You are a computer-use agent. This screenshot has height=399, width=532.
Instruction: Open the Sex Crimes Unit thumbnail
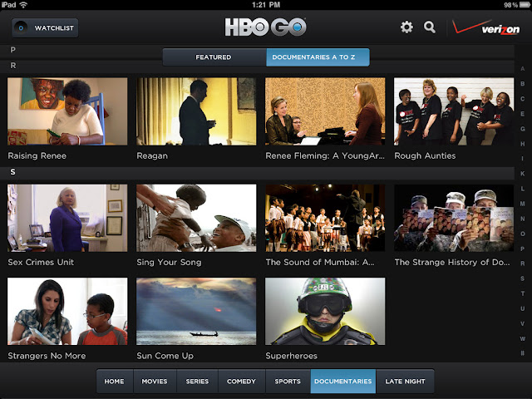coord(67,218)
